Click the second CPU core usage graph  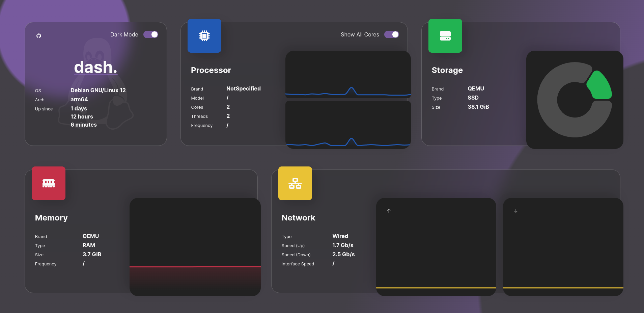pyautogui.click(x=348, y=125)
